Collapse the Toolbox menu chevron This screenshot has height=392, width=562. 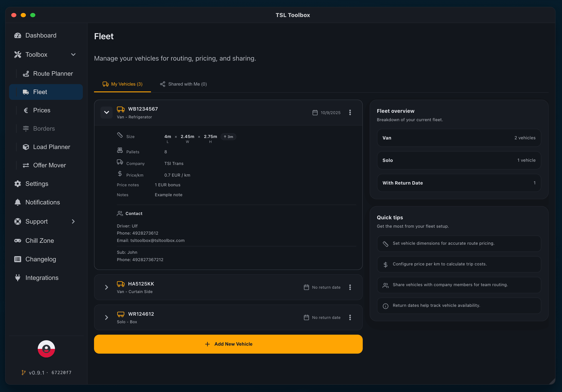click(x=73, y=55)
